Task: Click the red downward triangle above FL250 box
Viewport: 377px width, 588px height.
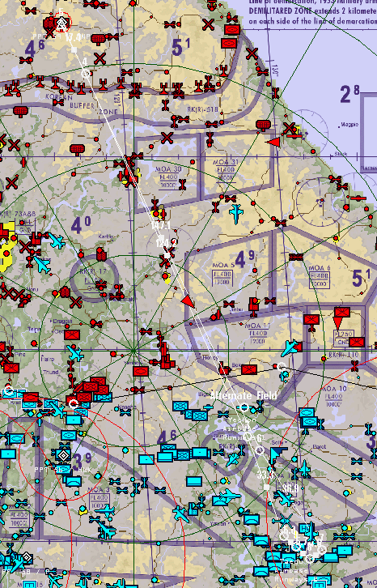Action: point(337,323)
